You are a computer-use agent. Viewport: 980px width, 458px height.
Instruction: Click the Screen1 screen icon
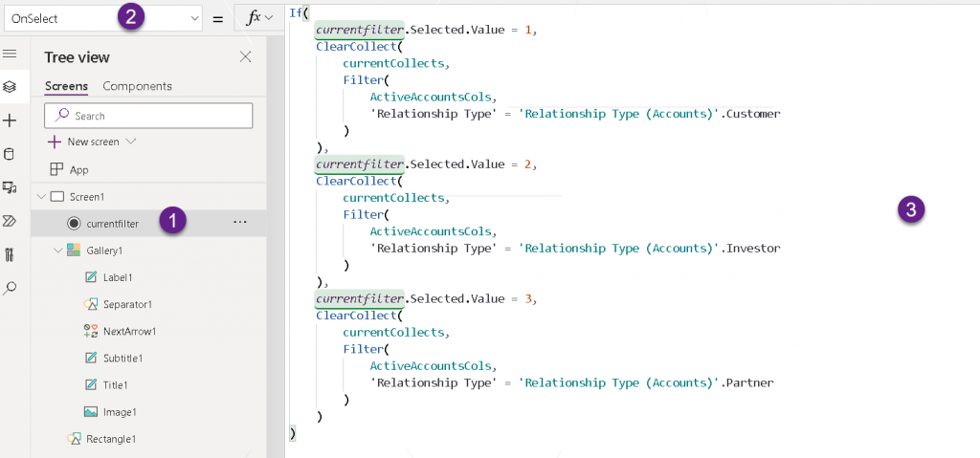point(56,197)
